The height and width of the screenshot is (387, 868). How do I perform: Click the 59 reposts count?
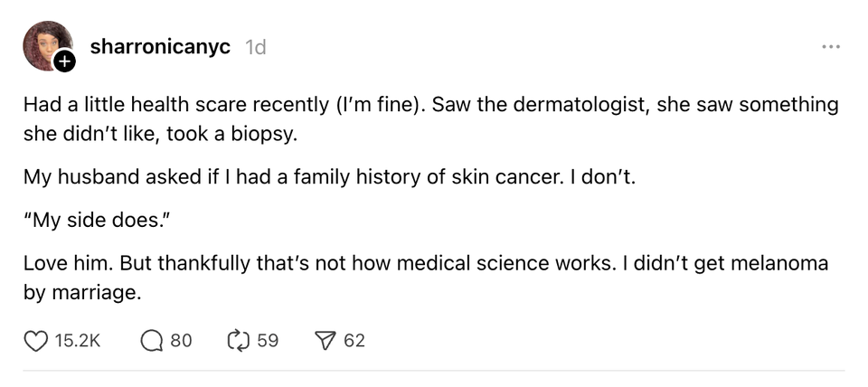click(x=268, y=341)
